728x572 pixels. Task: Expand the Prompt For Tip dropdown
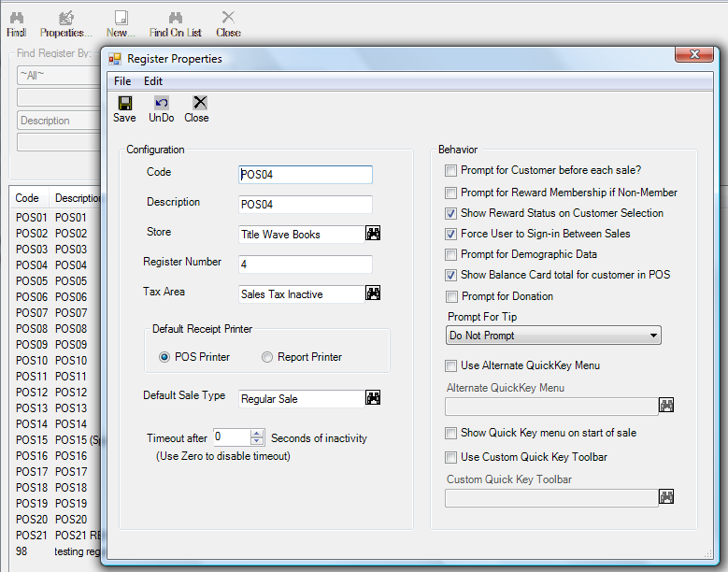click(653, 336)
